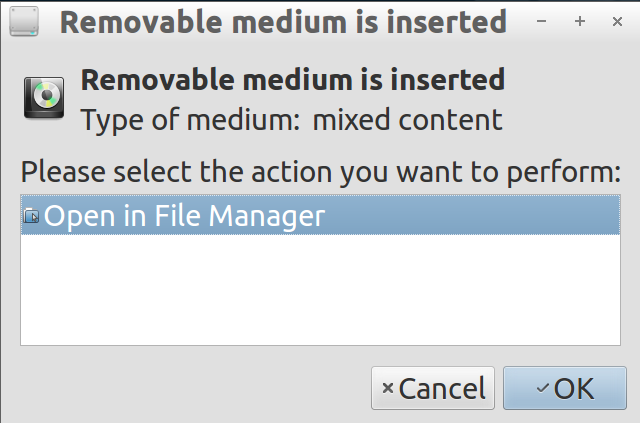The image size is (640, 423).
Task: Click the Open in File Manager text label
Action: 185,216
